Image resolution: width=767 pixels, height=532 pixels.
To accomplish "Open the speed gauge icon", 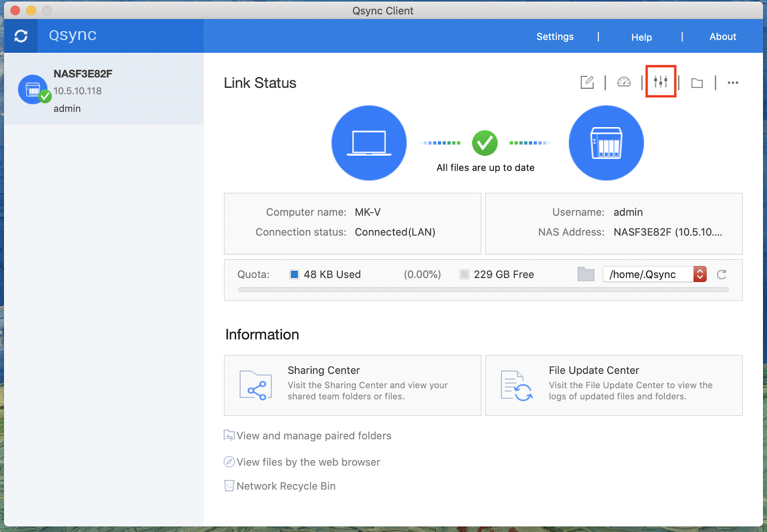I will point(624,82).
